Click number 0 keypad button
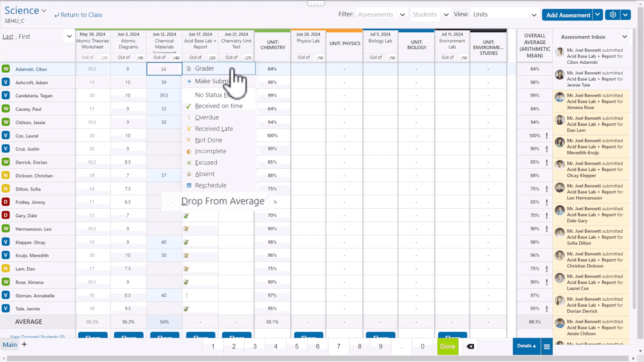Image resolution: width=644 pixels, height=362 pixels. coord(422,346)
